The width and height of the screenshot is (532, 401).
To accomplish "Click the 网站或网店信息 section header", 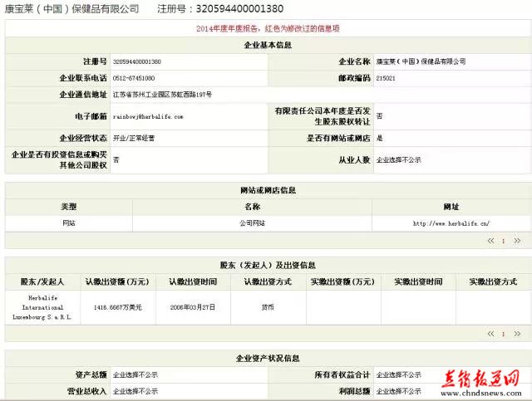I will (x=268, y=190).
